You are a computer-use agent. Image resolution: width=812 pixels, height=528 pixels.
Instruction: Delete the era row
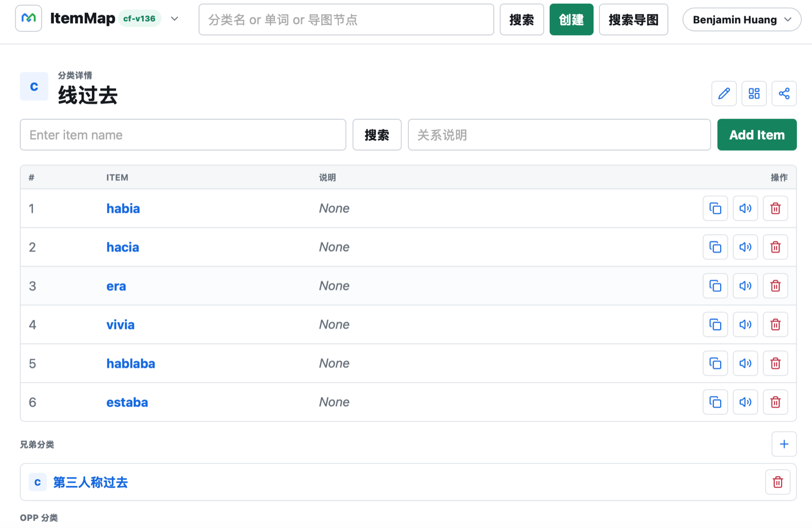click(x=775, y=286)
